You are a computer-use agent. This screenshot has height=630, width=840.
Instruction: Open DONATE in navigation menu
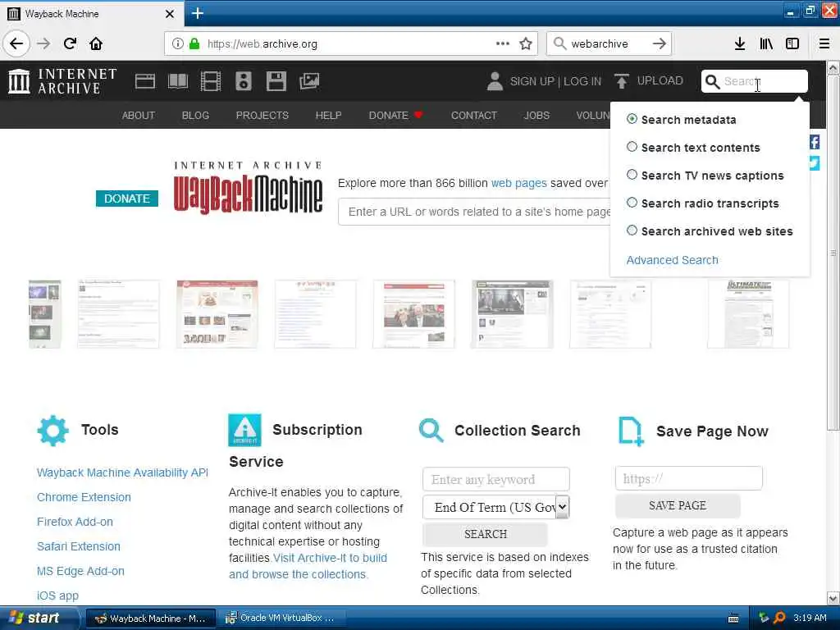pyautogui.click(x=395, y=115)
